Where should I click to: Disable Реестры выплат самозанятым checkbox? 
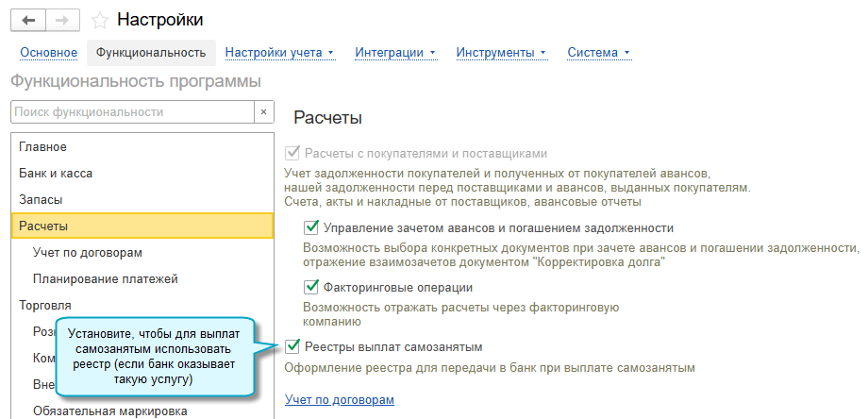point(292,347)
